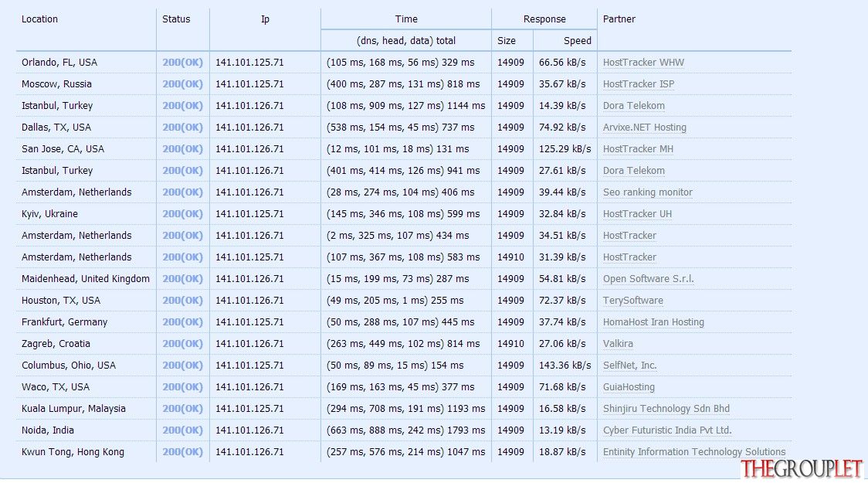This screenshot has width=868, height=483.
Task: Open the 200(OK) status for Columbus, Ohio
Action: coord(183,365)
